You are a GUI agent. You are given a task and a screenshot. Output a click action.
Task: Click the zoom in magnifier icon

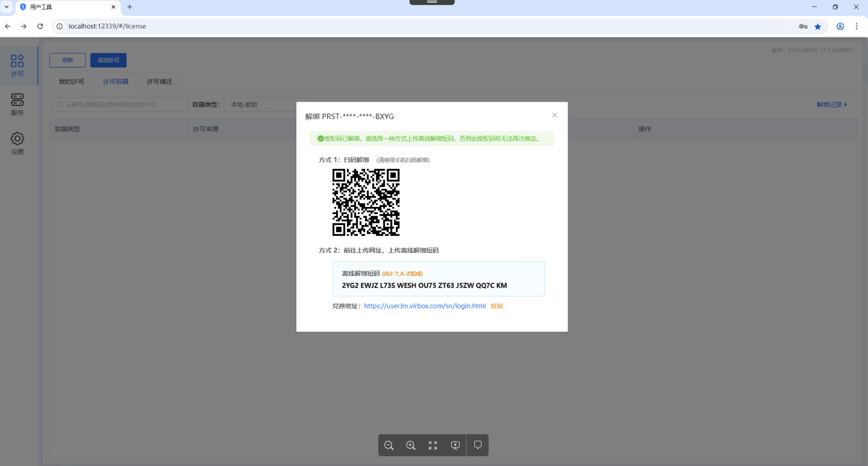point(411,445)
